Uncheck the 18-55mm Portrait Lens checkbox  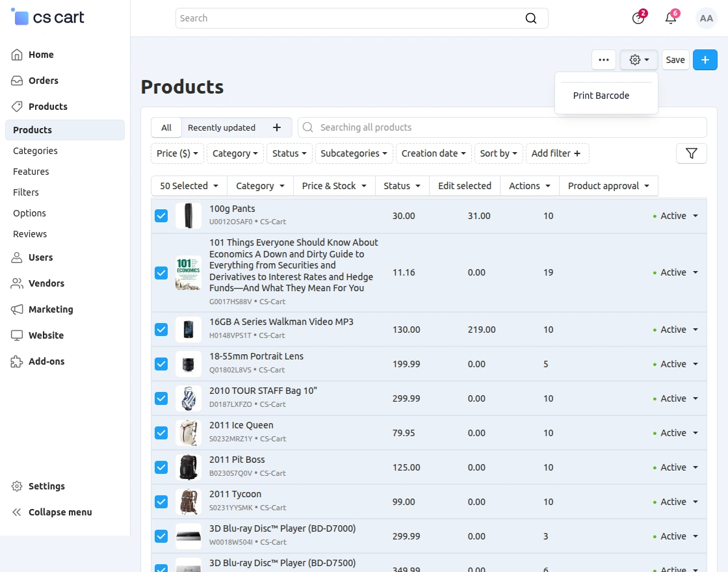161,364
